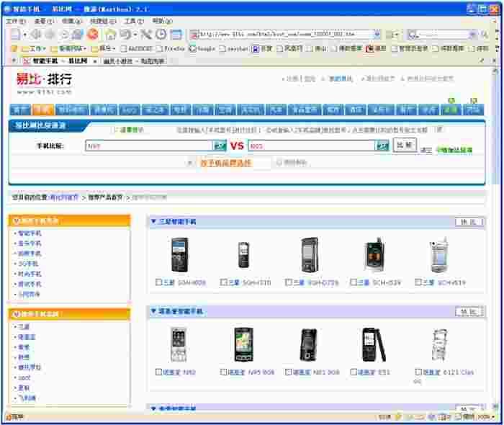Click the blue window layout icon in toolbar
504x425 pixels.
(x=176, y=34)
